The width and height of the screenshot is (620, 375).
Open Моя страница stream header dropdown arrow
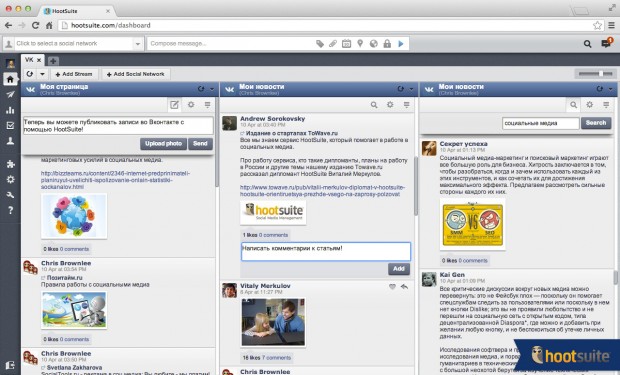212,89
